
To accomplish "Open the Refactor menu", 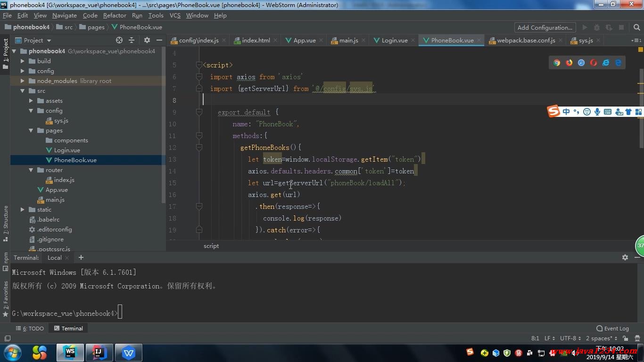I will tap(115, 15).
